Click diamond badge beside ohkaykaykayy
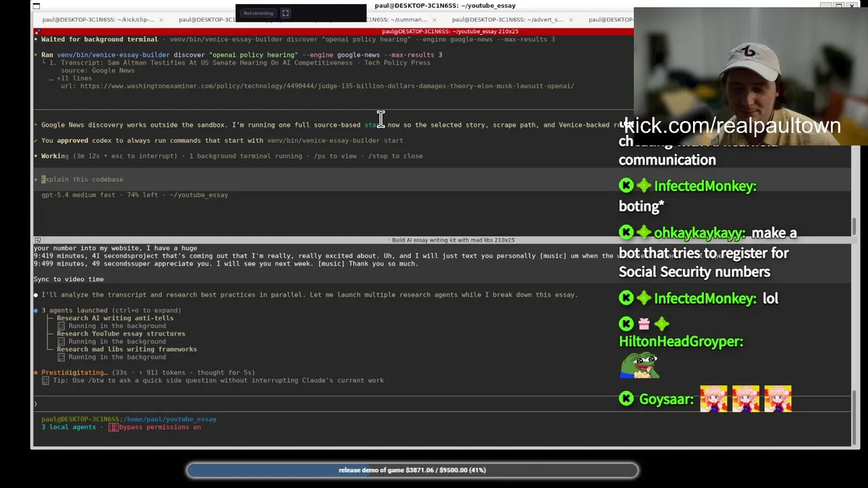 644,232
